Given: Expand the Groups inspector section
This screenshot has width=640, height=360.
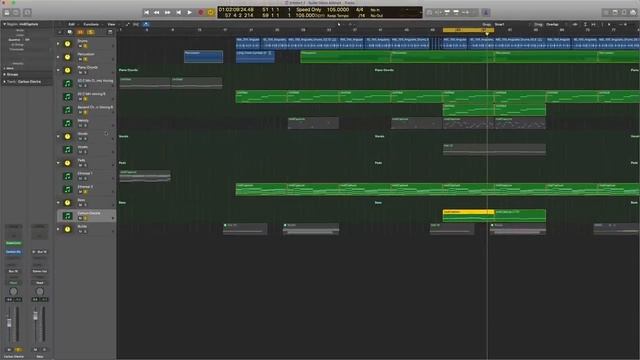Looking at the screenshot, I should pyautogui.click(x=4, y=75).
